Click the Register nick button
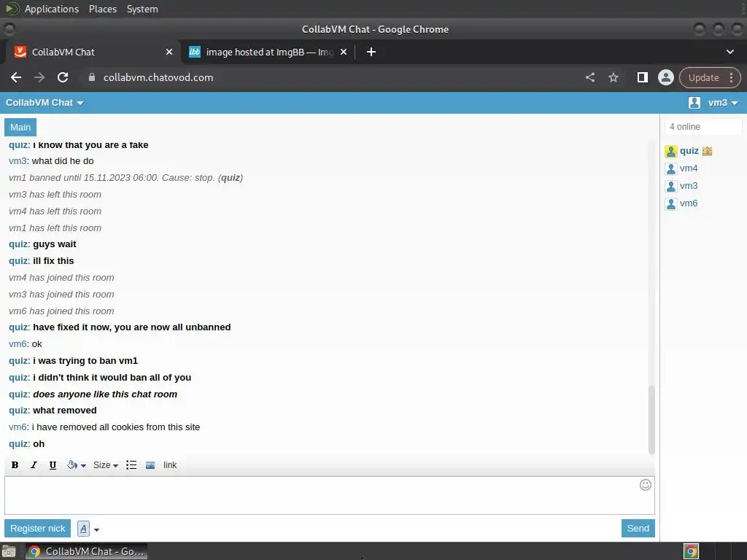 (38, 528)
